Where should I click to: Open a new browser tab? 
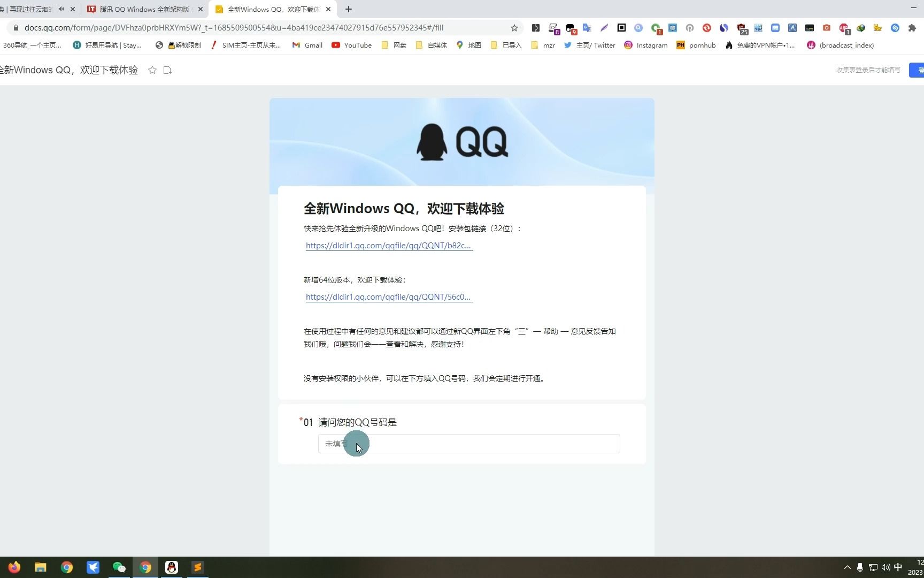(348, 9)
